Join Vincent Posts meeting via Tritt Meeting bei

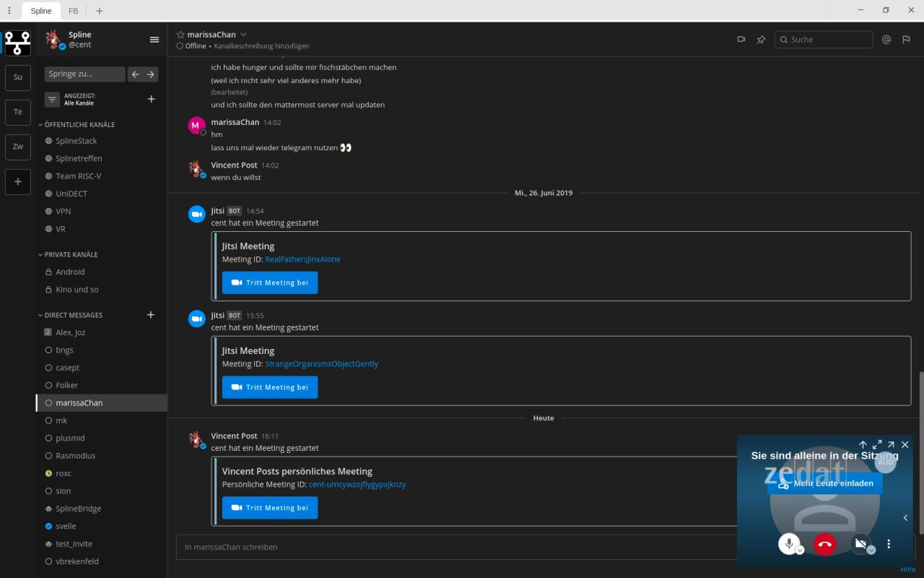(x=270, y=507)
